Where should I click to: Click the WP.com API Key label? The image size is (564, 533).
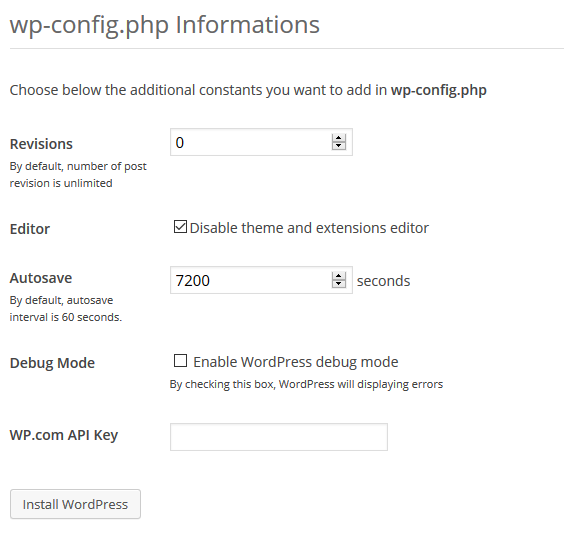pyautogui.click(x=64, y=435)
